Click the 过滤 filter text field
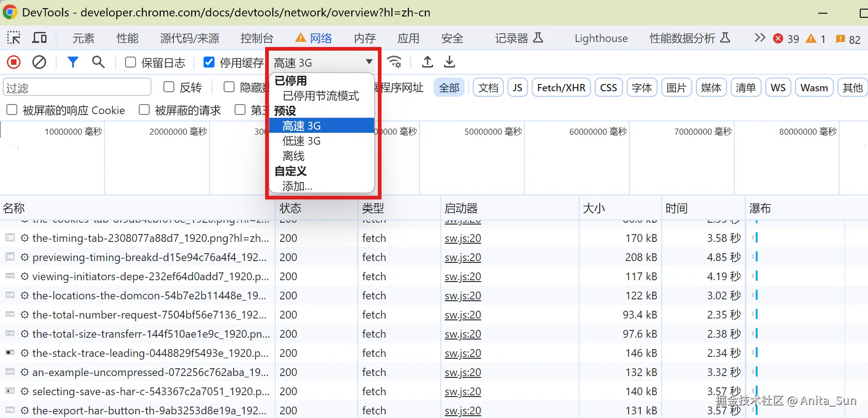The width and height of the screenshot is (868, 418). [77, 87]
